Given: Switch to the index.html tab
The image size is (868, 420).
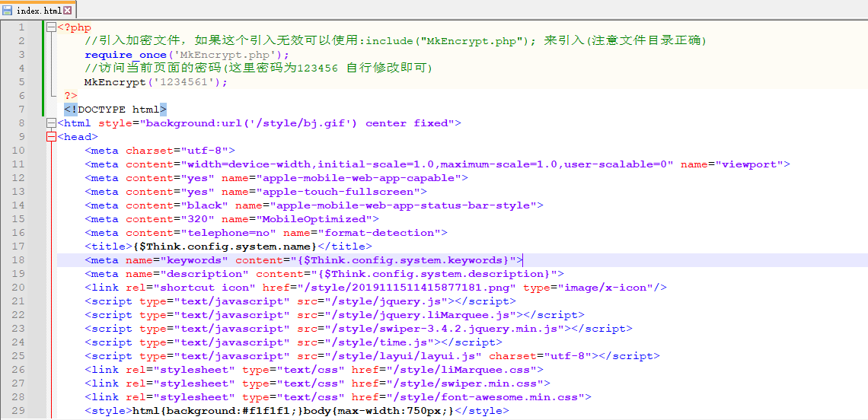Looking at the screenshot, I should [38, 11].
